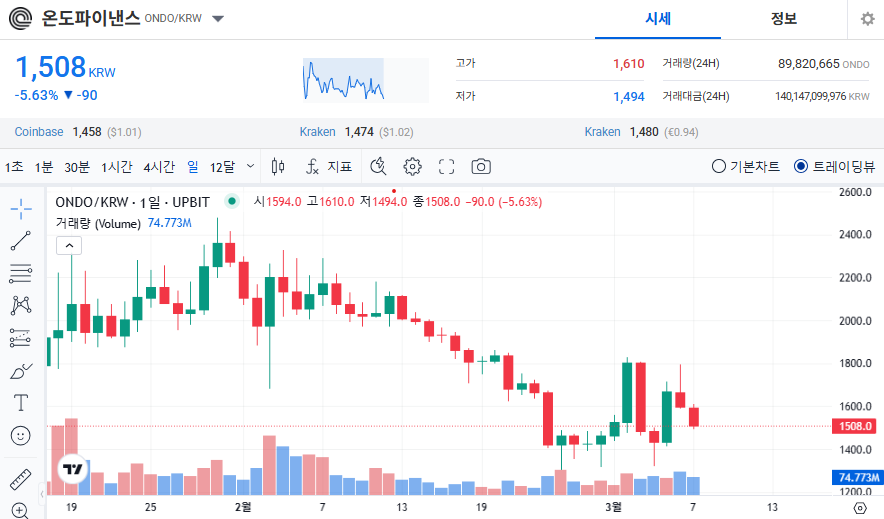Select the 30분 interval
Viewport: 884px width, 519px height.
click(x=77, y=167)
